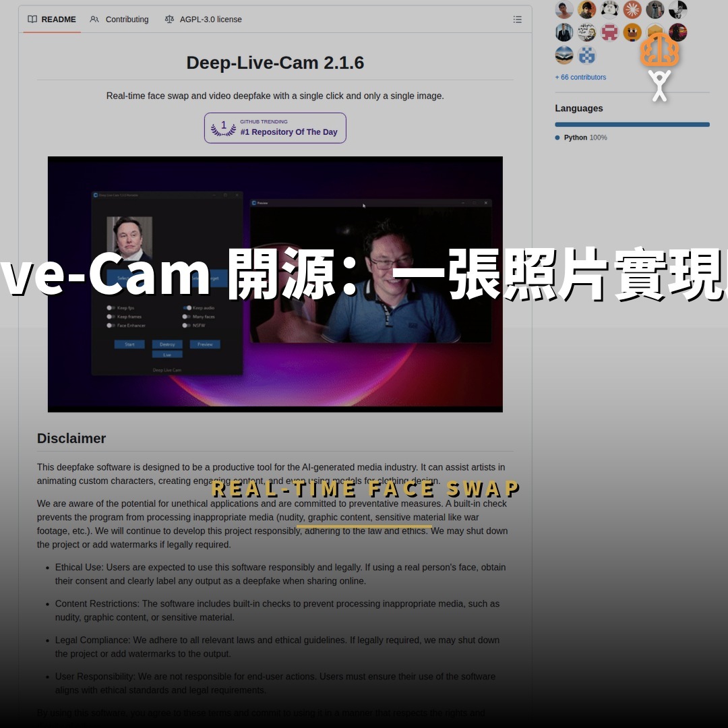Click the gray photo avatar of standing person
Viewport: 728px width, 728px height.
click(x=655, y=9)
